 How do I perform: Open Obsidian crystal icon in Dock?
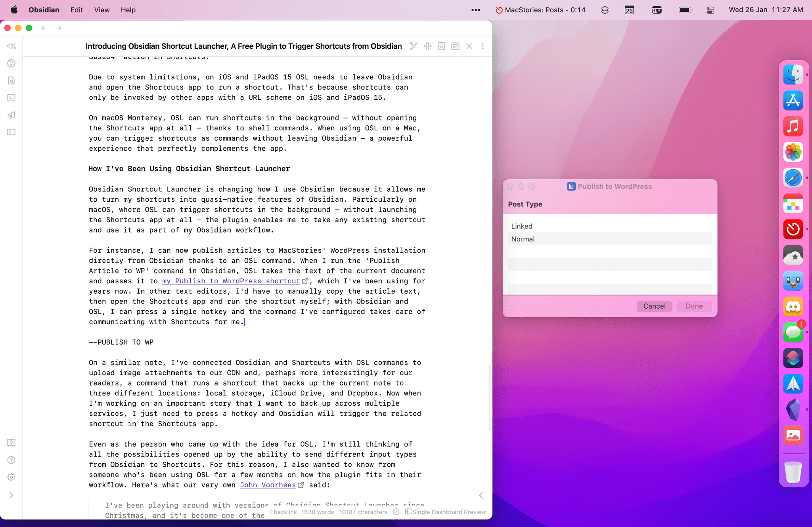793,410
